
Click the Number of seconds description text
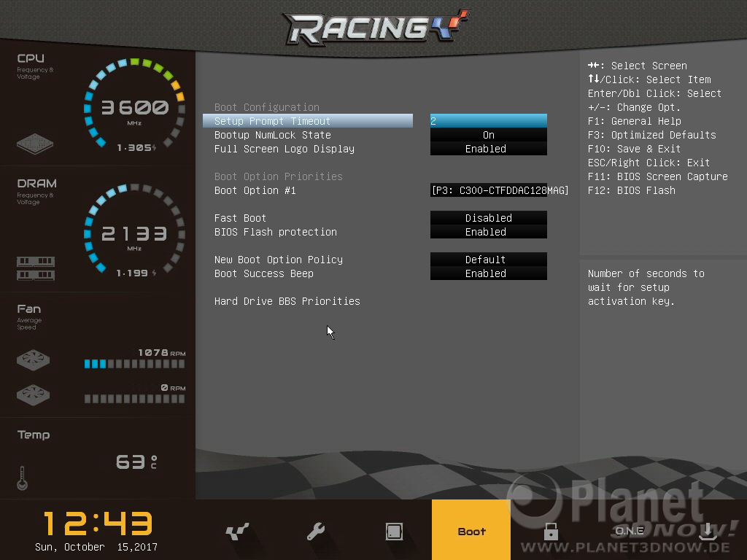(x=646, y=287)
